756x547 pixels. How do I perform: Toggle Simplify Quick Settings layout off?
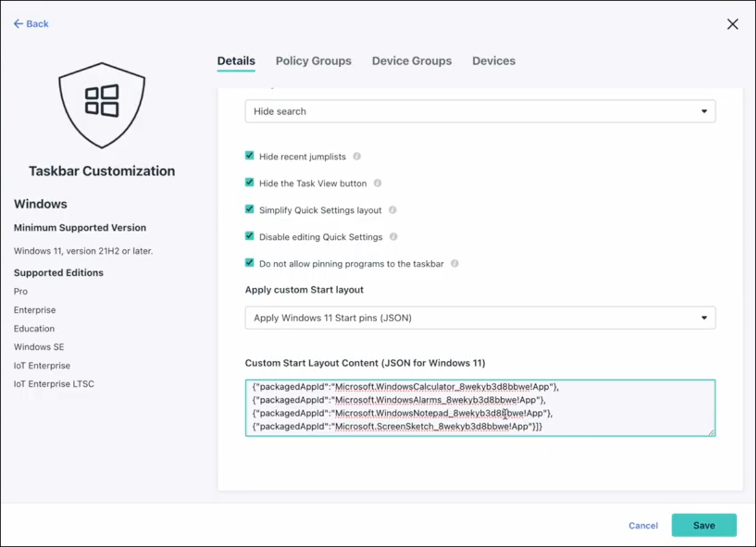(x=249, y=210)
